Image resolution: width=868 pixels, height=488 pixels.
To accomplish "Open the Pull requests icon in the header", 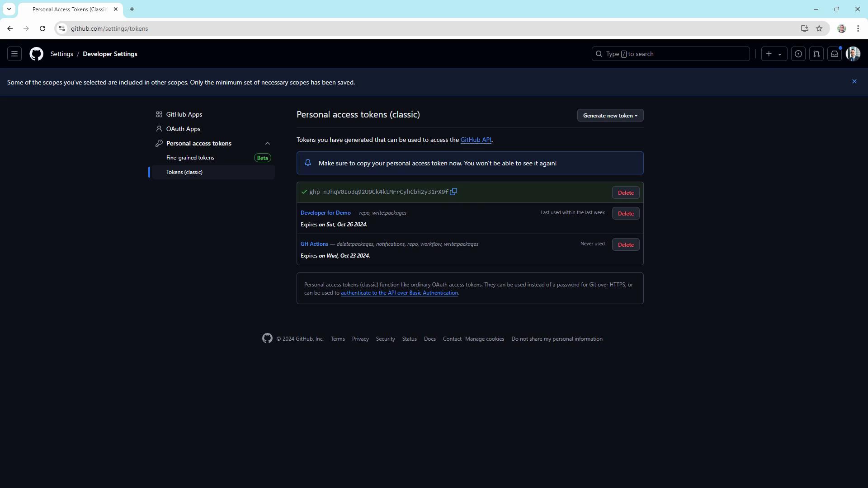I will tap(816, 54).
